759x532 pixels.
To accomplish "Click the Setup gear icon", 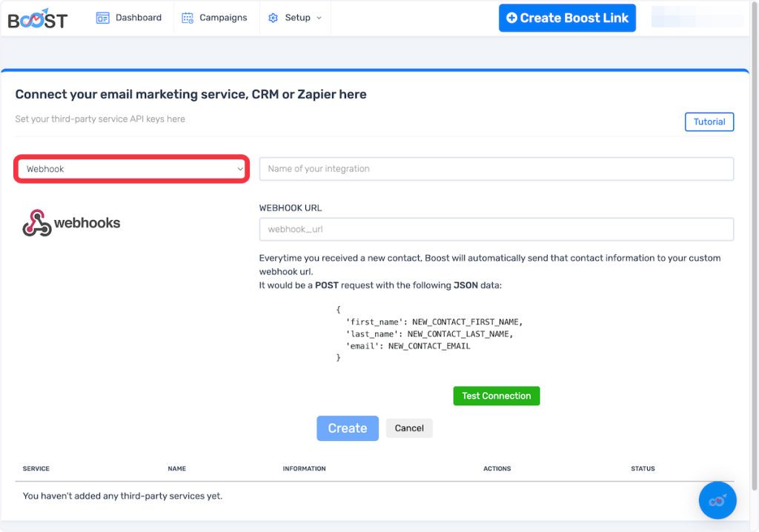I will 273,18.
